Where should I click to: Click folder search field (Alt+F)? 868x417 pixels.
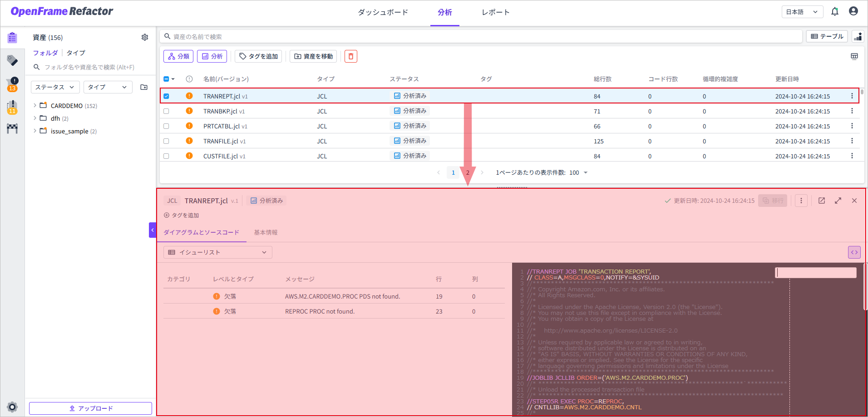tap(89, 67)
